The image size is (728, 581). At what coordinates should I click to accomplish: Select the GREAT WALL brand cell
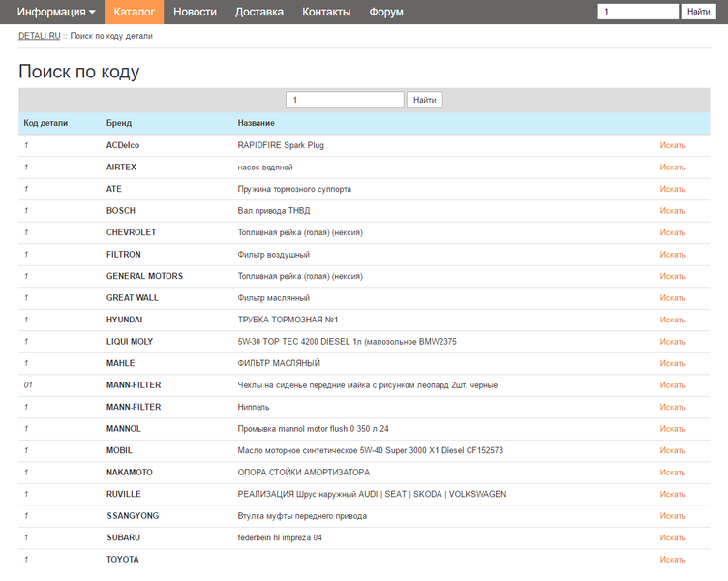pyautogui.click(x=133, y=298)
